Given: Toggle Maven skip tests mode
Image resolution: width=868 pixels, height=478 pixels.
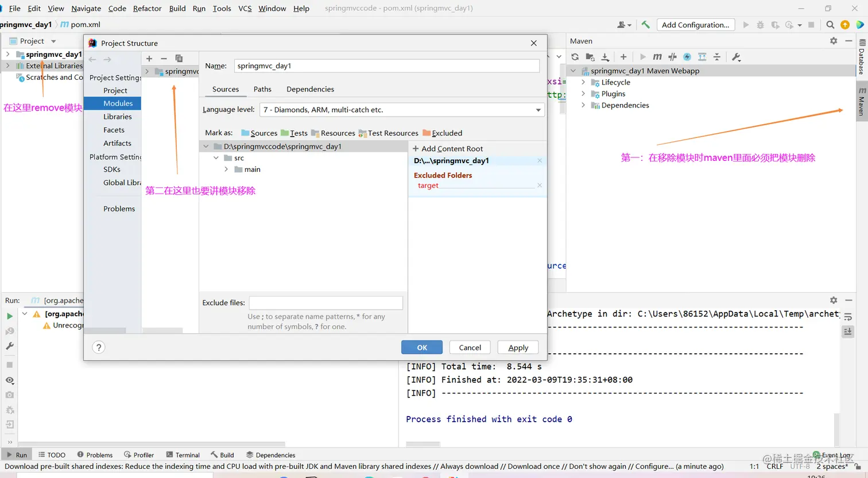Looking at the screenshot, I should tap(687, 57).
